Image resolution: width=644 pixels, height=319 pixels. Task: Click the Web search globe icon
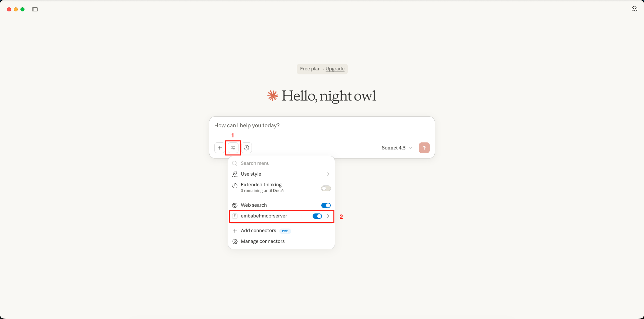tap(235, 205)
